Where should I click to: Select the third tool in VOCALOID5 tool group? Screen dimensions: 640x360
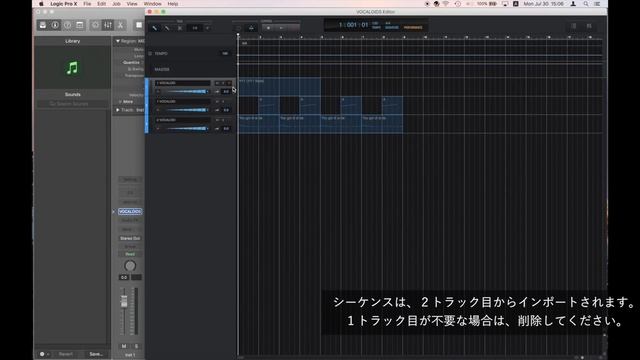click(x=180, y=28)
